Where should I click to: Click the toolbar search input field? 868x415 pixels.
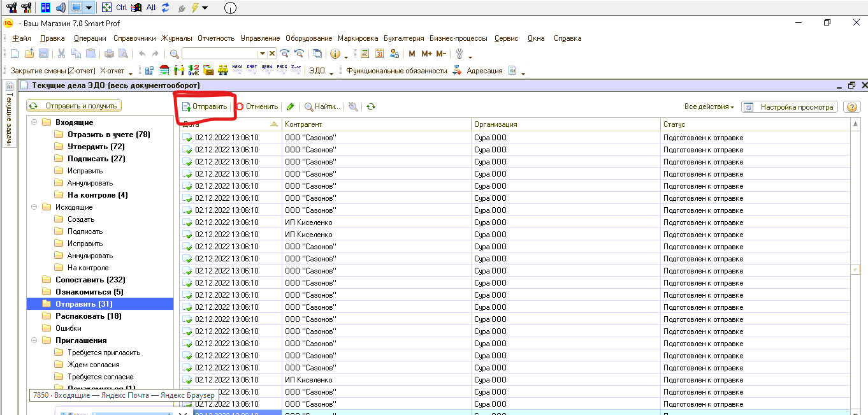(x=220, y=54)
